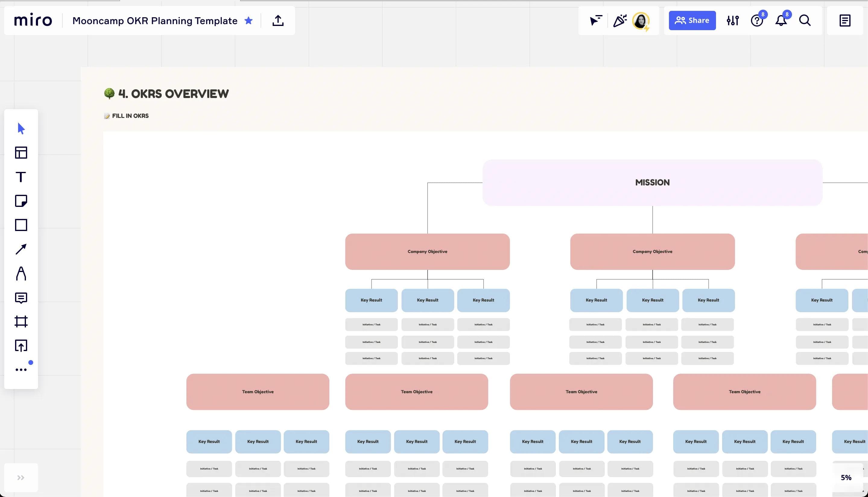Choose the Connection line arrow tool
Image resolution: width=868 pixels, height=497 pixels.
(21, 249)
